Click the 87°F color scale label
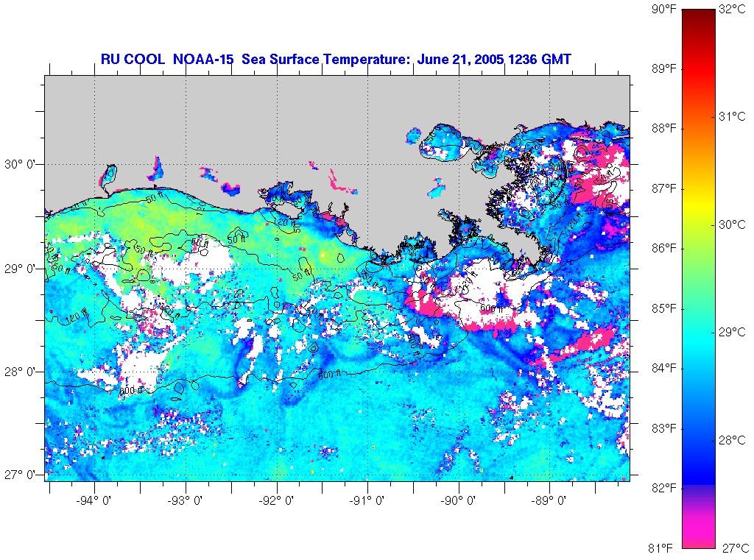 pyautogui.click(x=664, y=188)
